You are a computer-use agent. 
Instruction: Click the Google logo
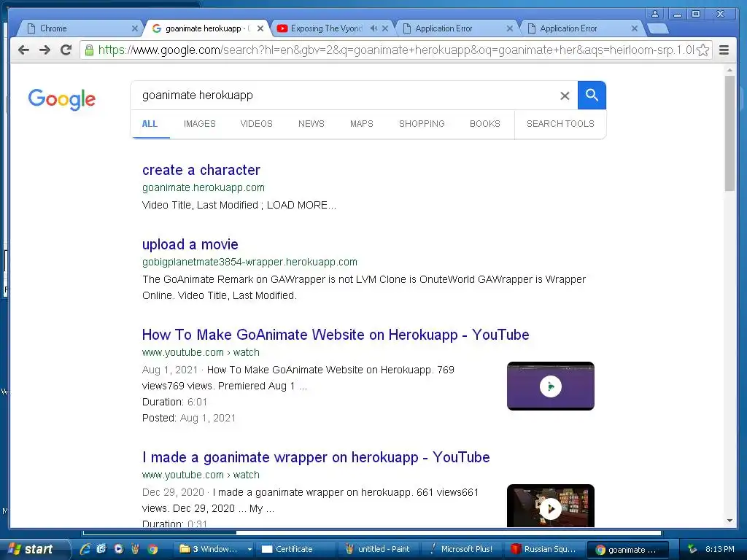(61, 99)
